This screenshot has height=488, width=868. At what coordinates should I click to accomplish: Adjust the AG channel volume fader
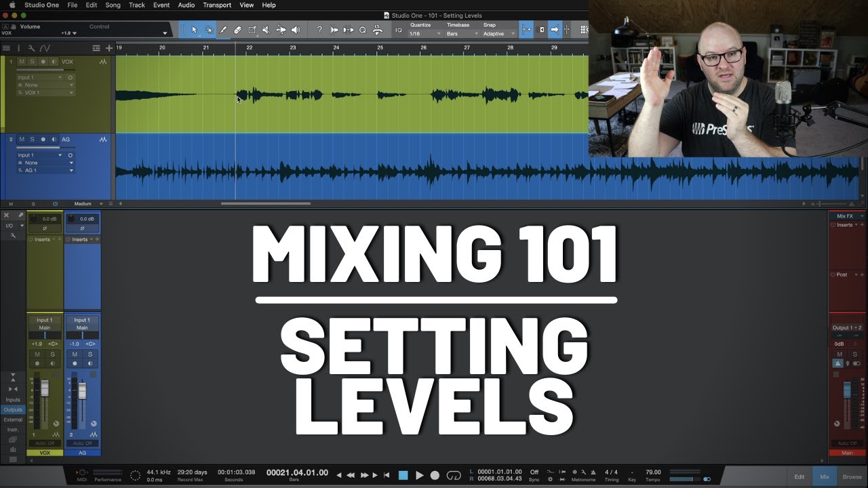pos(82,391)
